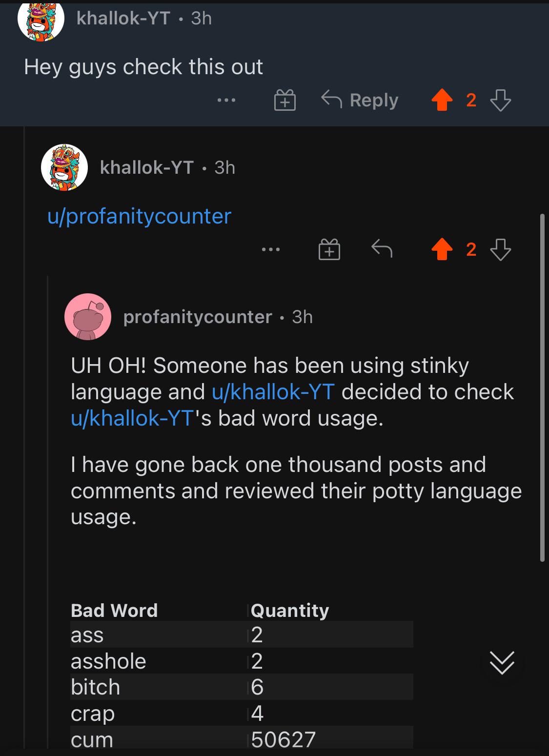Open first u/khallok-YT link in bot reply
This screenshot has height=756, width=549.
[273, 392]
